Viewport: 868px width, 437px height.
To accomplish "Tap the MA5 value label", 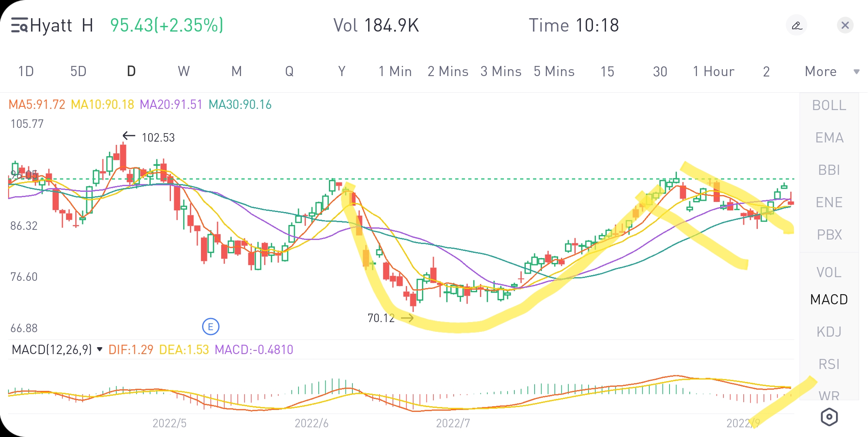I will pos(36,104).
